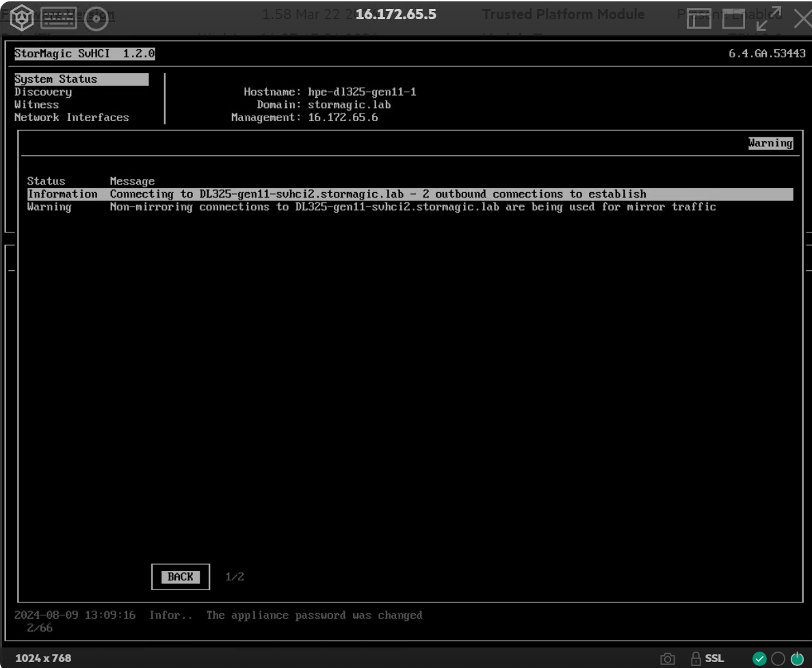
Task: Open the HPE iLO console menu icon
Action: pyautogui.click(x=22, y=18)
